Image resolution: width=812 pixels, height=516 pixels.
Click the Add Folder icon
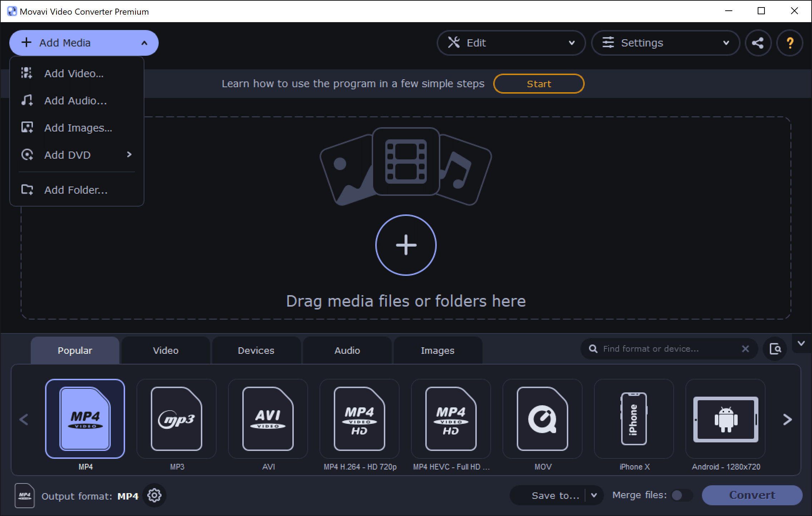27,189
